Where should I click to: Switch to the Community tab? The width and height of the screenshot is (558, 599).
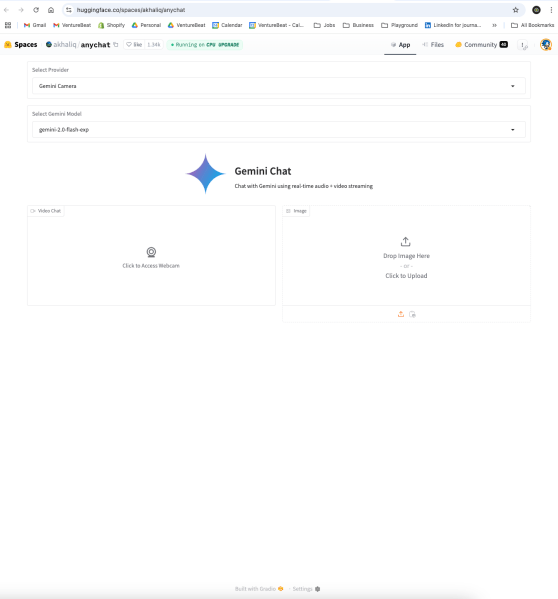point(481,45)
